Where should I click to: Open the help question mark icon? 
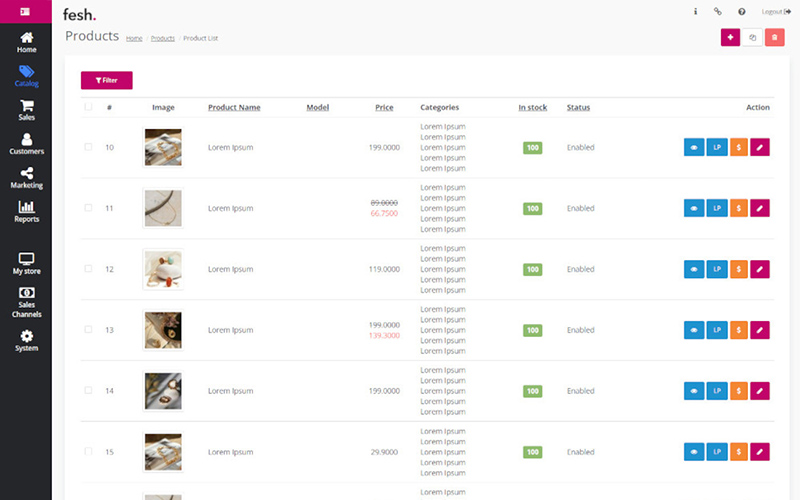tap(742, 12)
